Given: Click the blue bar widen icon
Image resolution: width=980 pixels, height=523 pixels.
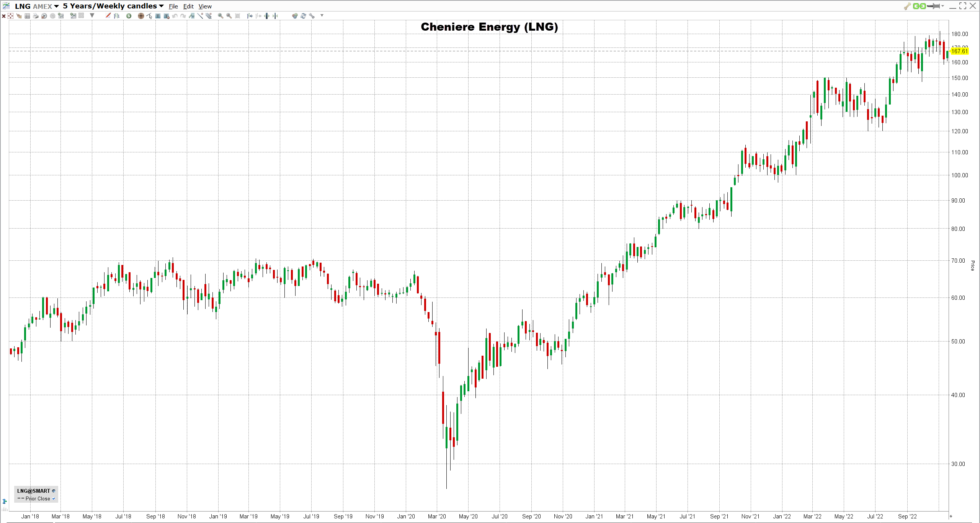Looking at the screenshot, I should pyautogui.click(x=266, y=16).
